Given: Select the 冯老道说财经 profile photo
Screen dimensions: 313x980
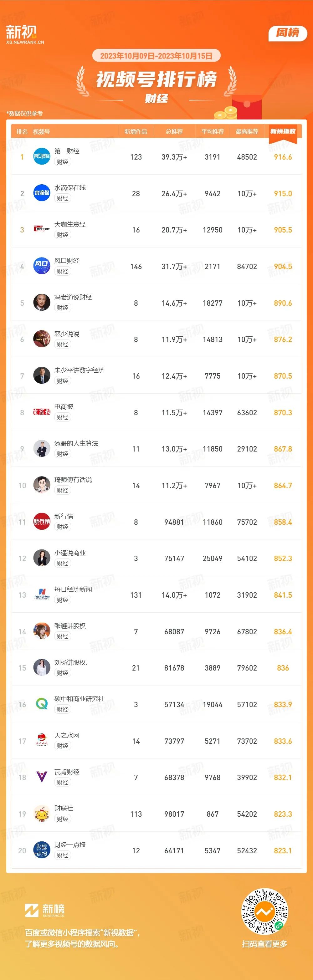Looking at the screenshot, I should click(x=42, y=303).
